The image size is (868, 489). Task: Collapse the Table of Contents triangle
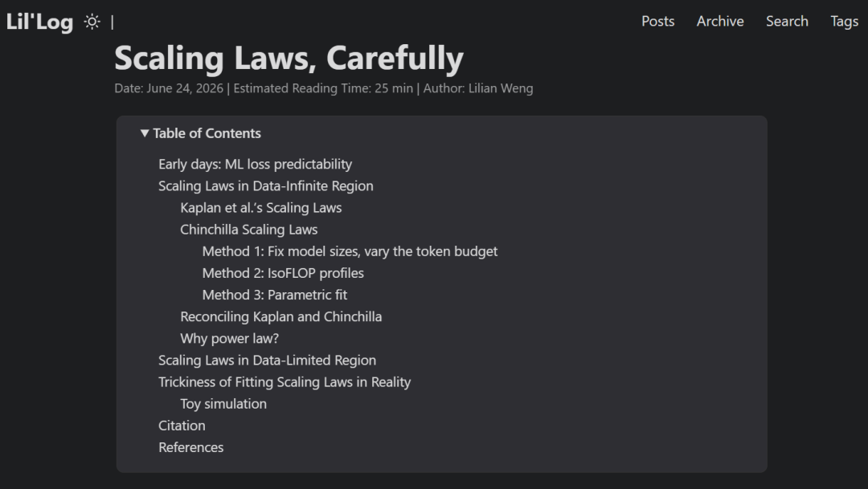tap(145, 133)
